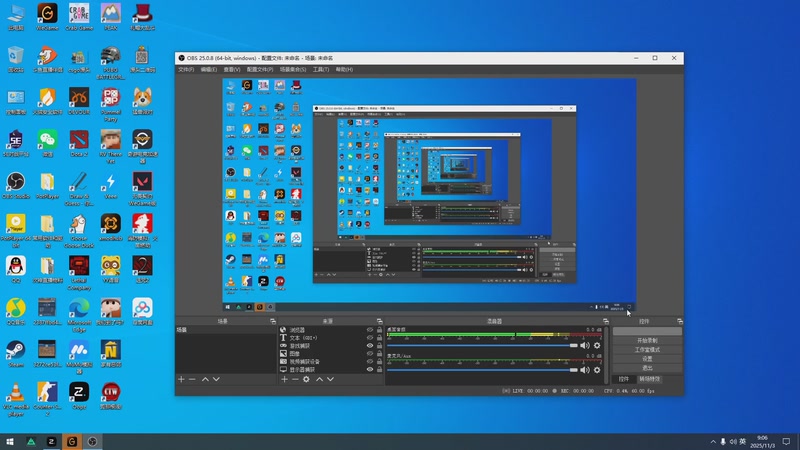Pop out the Controls dock panel
This screenshot has height=450, width=800.
point(680,321)
